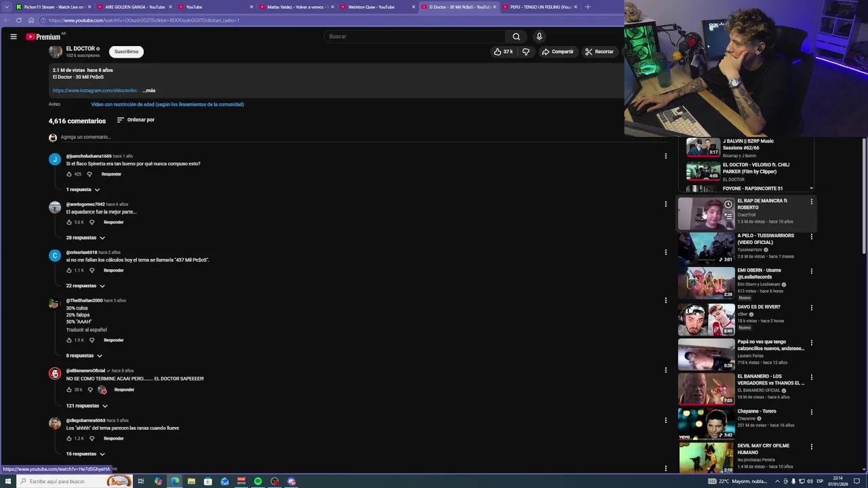Image resolution: width=868 pixels, height=488 pixels.
Task: Dislike the El Doctor video
Action: (x=526, y=52)
